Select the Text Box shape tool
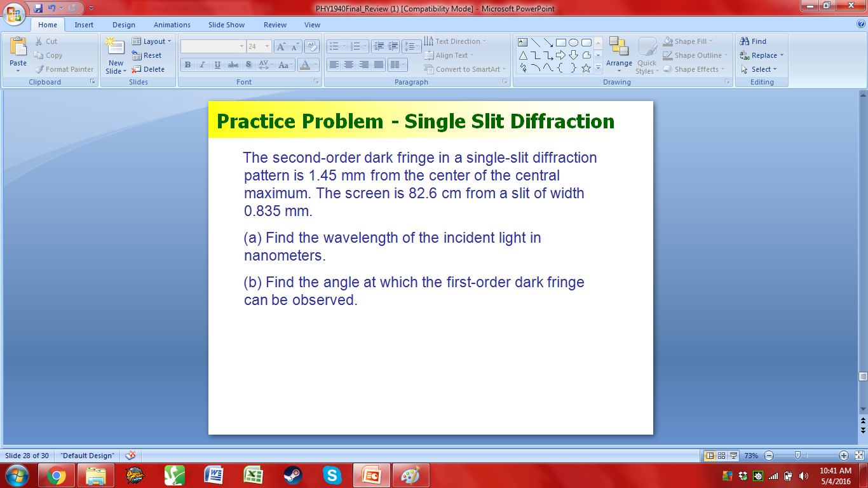The image size is (868, 488). [523, 42]
